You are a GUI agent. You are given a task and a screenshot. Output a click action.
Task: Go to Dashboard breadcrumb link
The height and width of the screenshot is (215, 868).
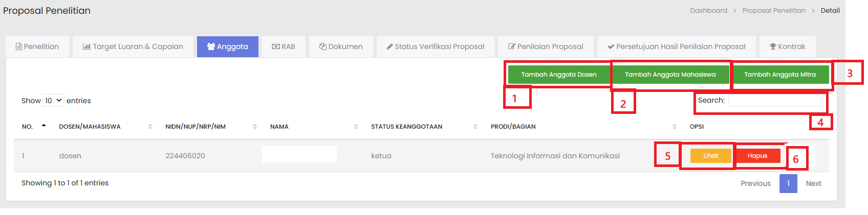pyautogui.click(x=708, y=10)
